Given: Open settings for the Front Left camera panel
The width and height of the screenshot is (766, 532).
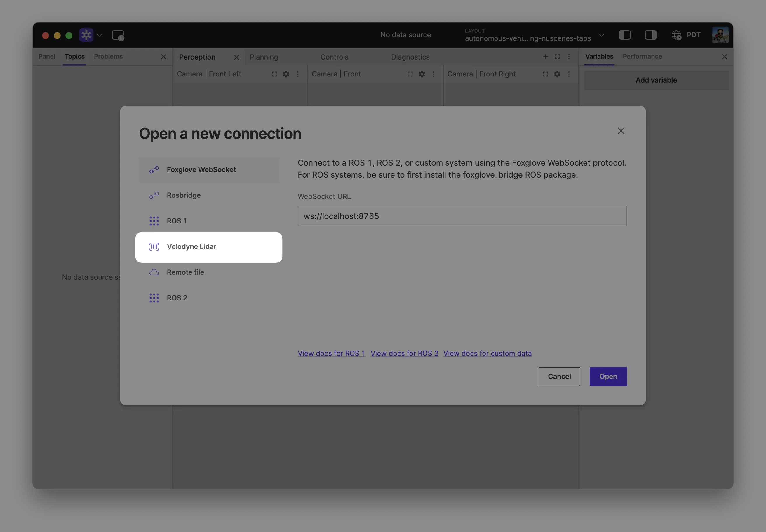Looking at the screenshot, I should (286, 74).
